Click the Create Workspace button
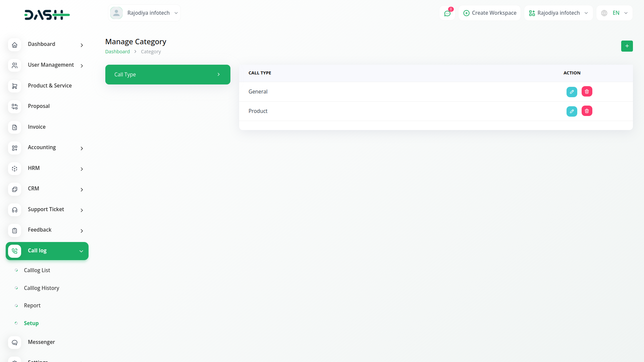 tap(489, 13)
